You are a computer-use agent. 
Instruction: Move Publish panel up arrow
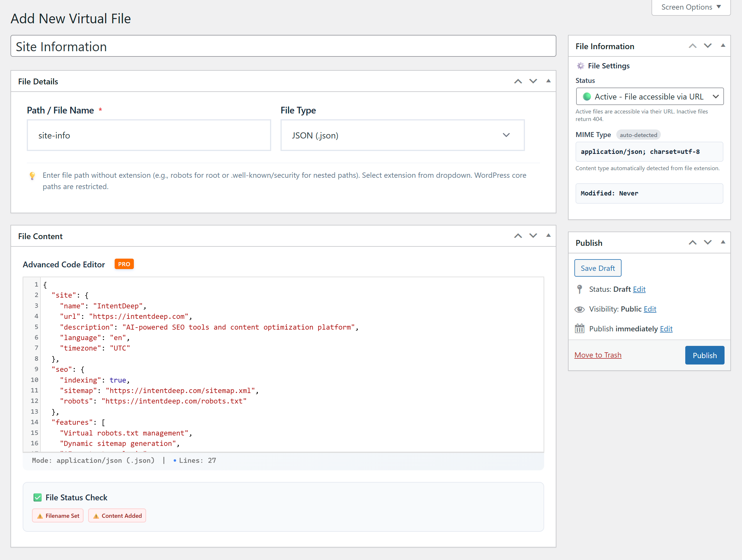click(x=692, y=243)
